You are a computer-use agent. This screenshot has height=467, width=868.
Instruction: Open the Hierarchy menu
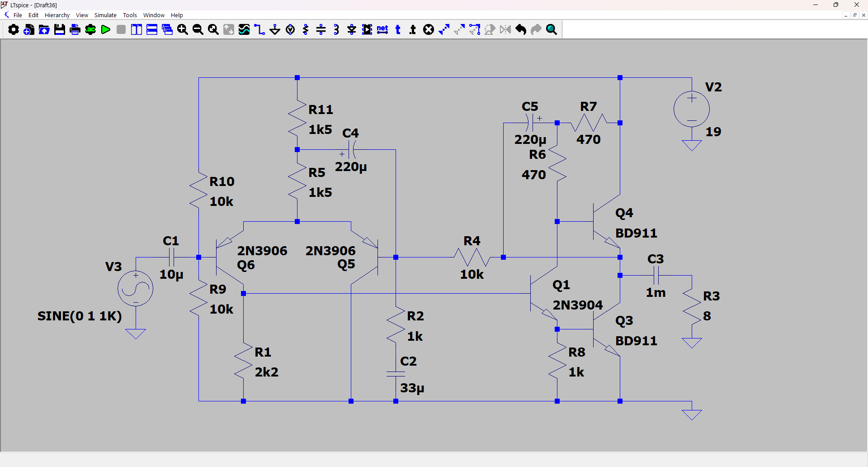pos(57,15)
